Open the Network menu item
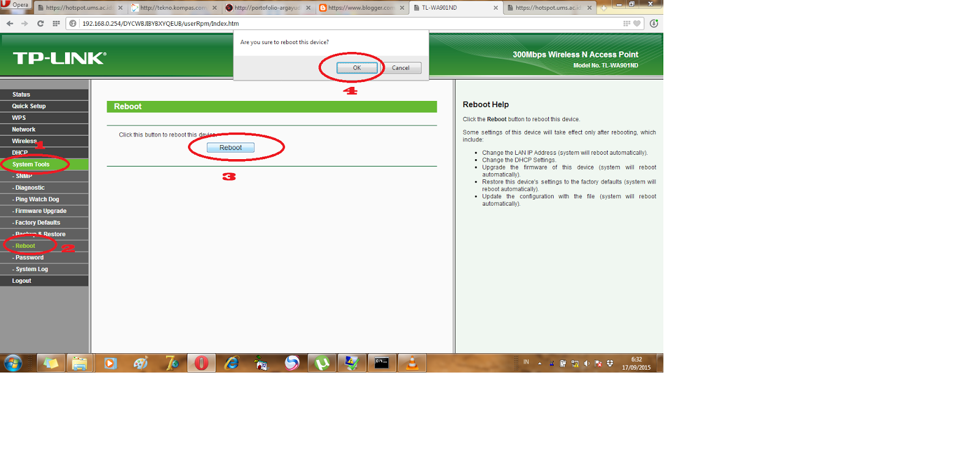The height and width of the screenshot is (456, 980). (44, 129)
